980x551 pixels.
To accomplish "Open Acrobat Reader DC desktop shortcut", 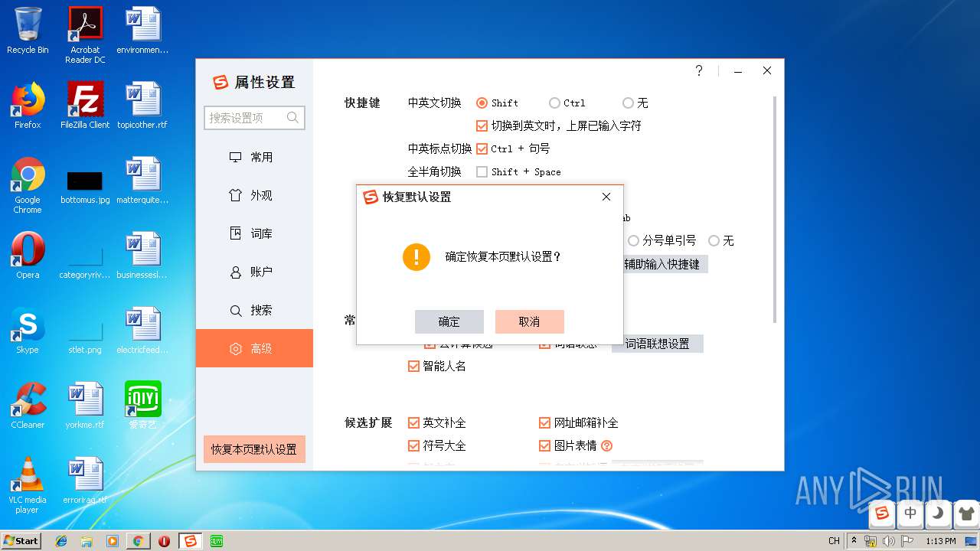I will (x=85, y=35).
